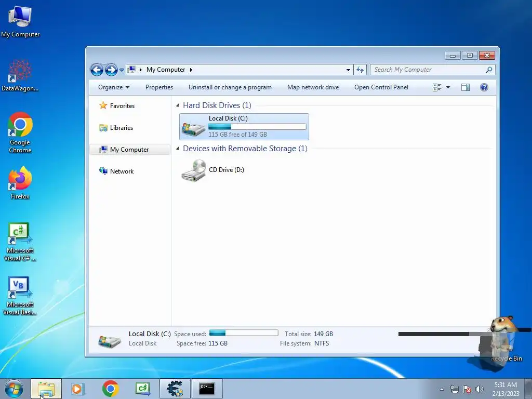Open My Computer desktop icon
Viewport: 532px width, 399px height.
pos(20,21)
